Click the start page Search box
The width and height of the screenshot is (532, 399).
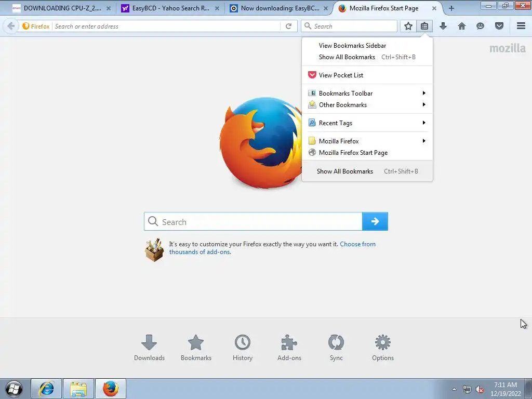pos(253,221)
